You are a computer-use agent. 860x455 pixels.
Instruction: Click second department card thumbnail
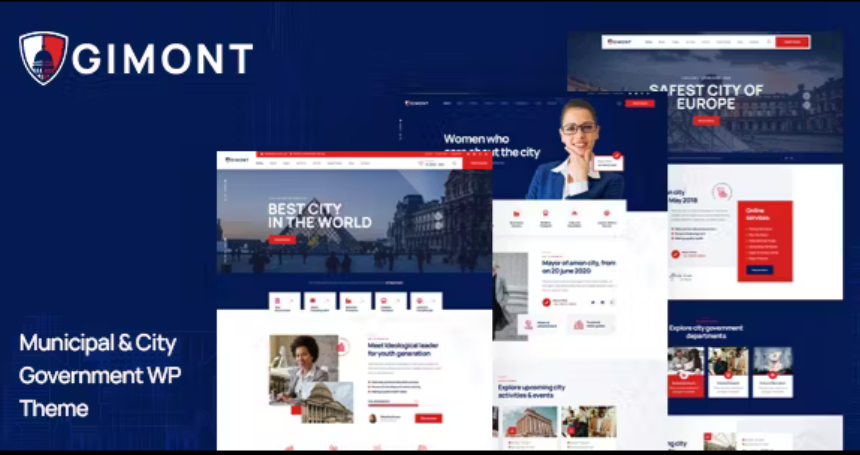tap(728, 361)
